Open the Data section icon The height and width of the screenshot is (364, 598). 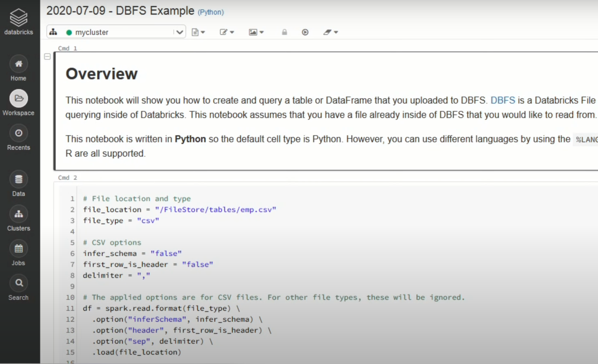pyautogui.click(x=19, y=179)
